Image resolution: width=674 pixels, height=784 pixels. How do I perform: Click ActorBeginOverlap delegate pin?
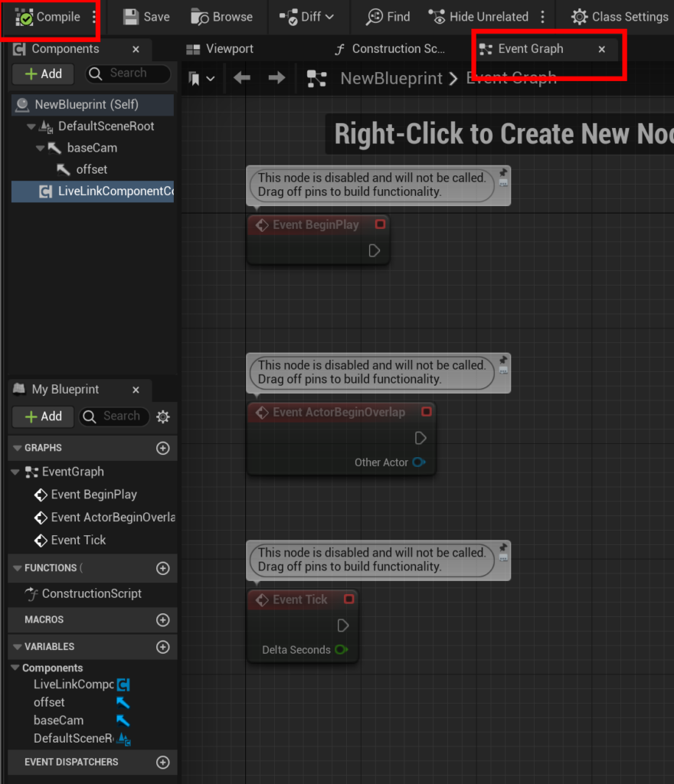[426, 411]
